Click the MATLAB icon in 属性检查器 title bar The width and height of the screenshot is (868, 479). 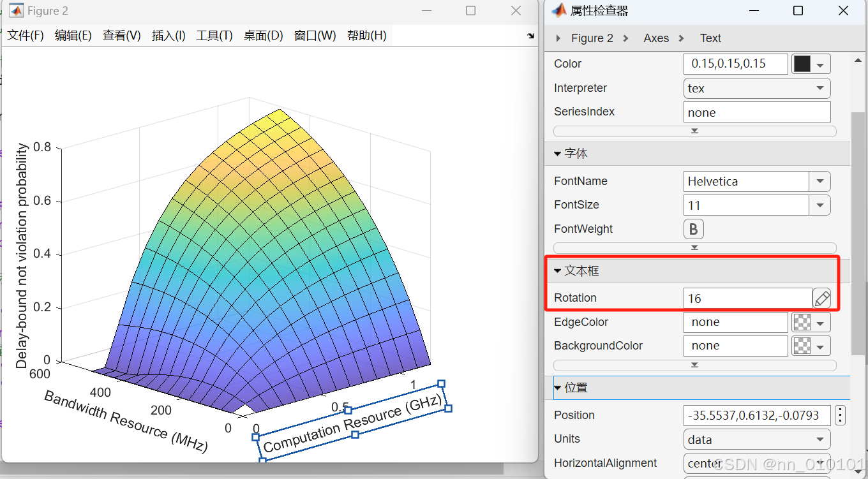click(x=559, y=10)
